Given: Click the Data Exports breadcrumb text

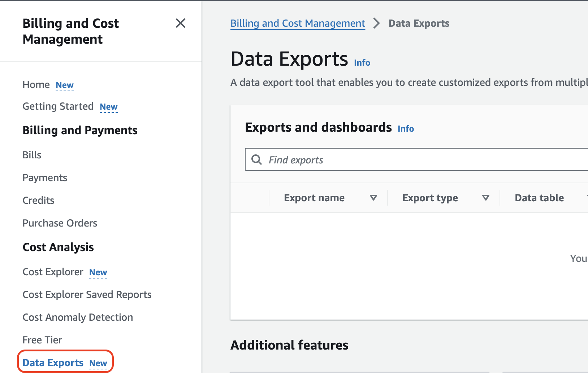Looking at the screenshot, I should [x=419, y=23].
